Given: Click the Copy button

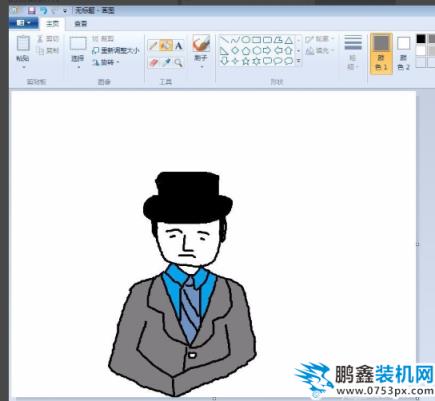Looking at the screenshot, I should (48, 51).
